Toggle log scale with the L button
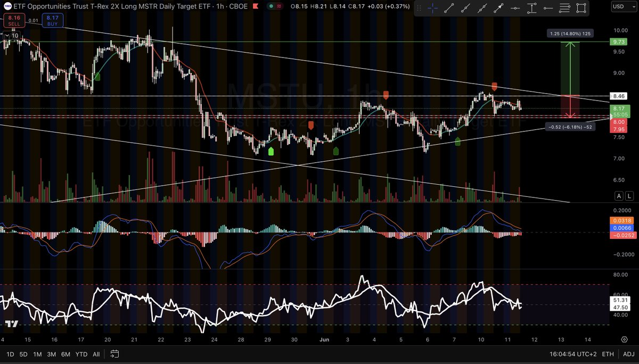Screen dimensions: 639x364 pos(629,196)
